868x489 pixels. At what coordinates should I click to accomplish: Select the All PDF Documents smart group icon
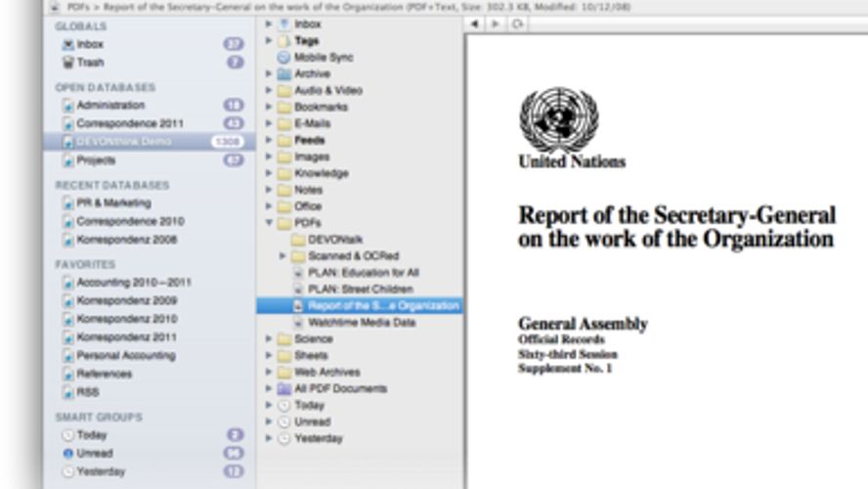(x=284, y=388)
